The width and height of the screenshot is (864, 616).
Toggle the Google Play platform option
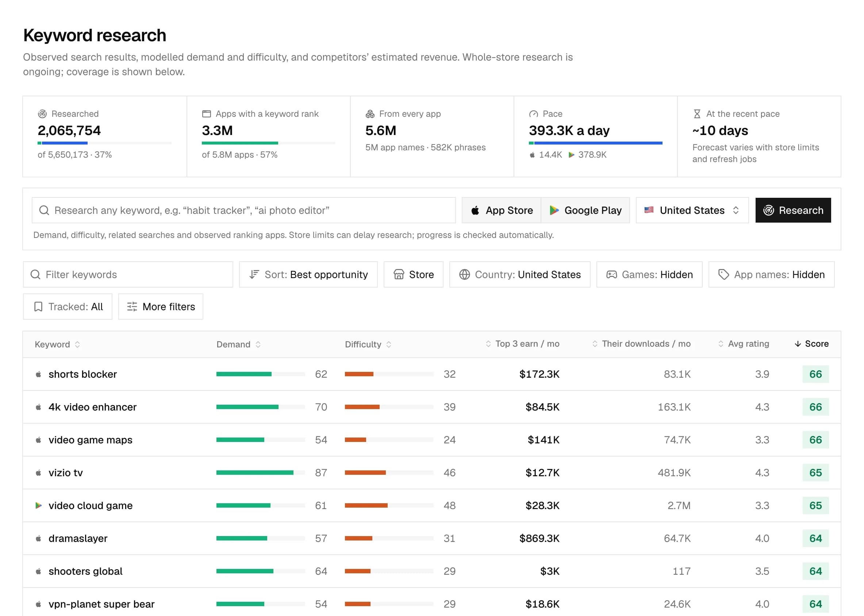pyautogui.click(x=585, y=210)
